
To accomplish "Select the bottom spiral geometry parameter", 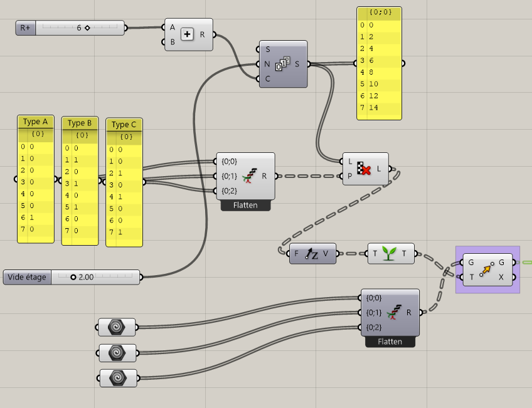I will tap(117, 378).
